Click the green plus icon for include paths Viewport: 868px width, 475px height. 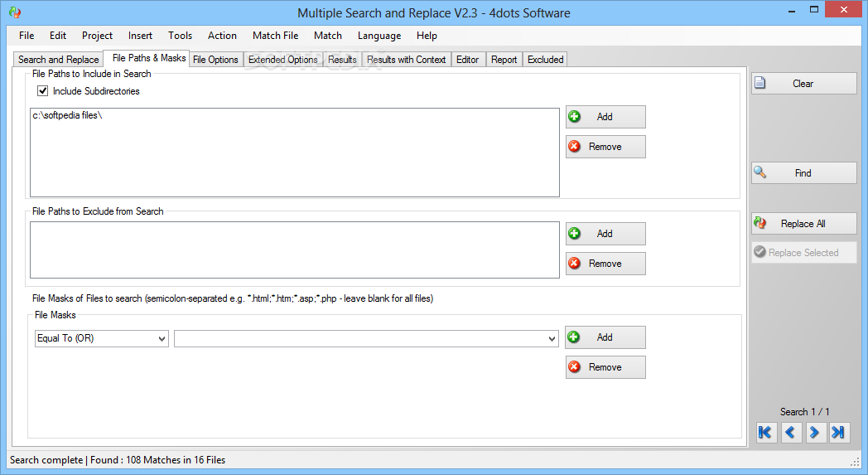tap(575, 116)
